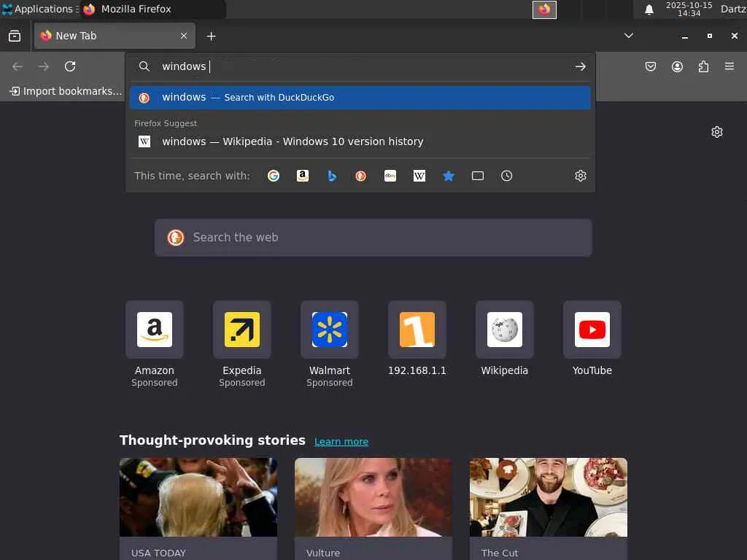Open the Extensions puzzle icon
The width and height of the screenshot is (747, 560).
[703, 66]
